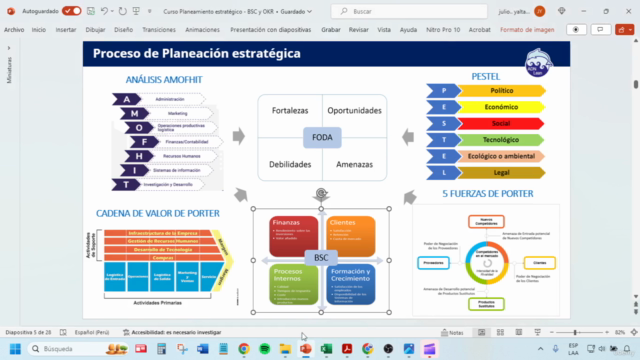Image resolution: width=640 pixels, height=360 pixels.
Task: Open the Windows Start menu
Action: tap(15, 349)
